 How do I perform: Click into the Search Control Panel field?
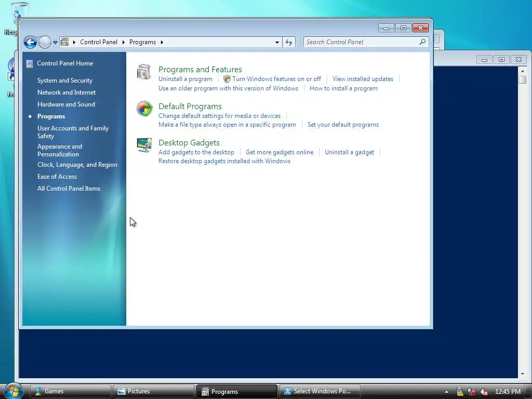362,42
